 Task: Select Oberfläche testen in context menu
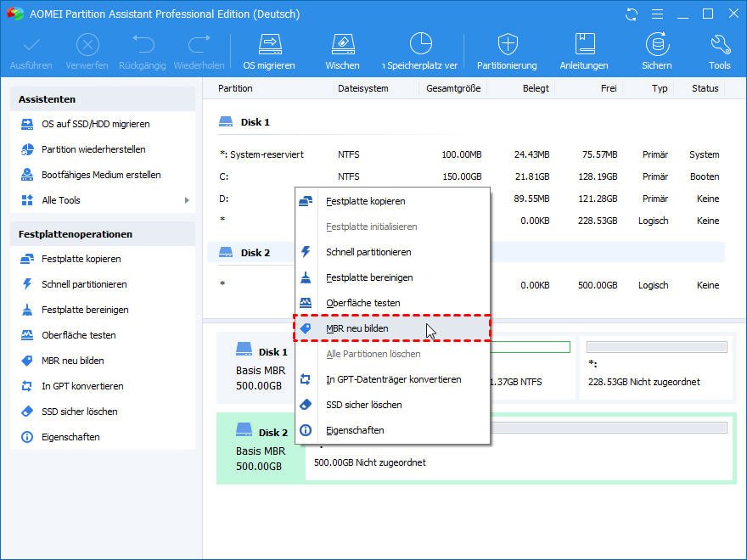coord(392,303)
